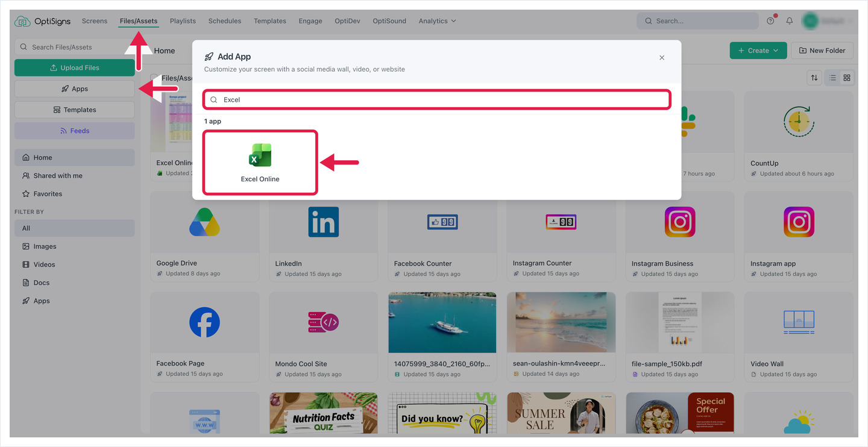Filter by Videos
Image resolution: width=868 pixels, height=447 pixels.
pyautogui.click(x=75, y=264)
